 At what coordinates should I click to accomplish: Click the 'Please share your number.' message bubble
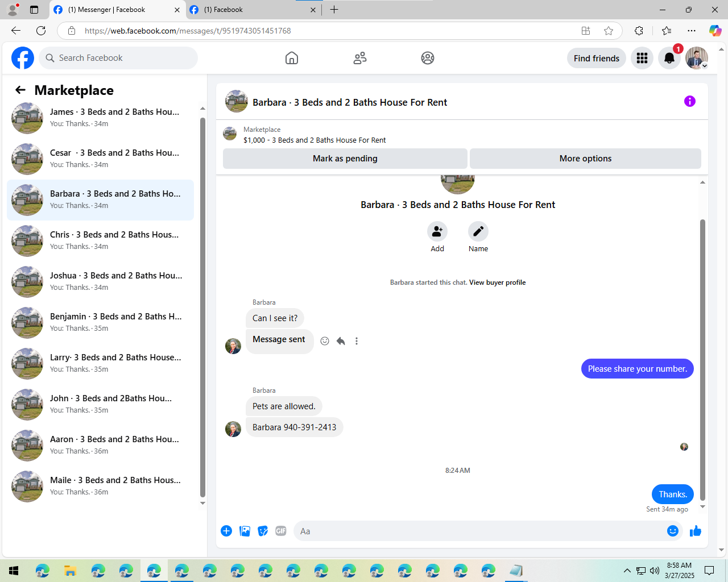click(638, 369)
